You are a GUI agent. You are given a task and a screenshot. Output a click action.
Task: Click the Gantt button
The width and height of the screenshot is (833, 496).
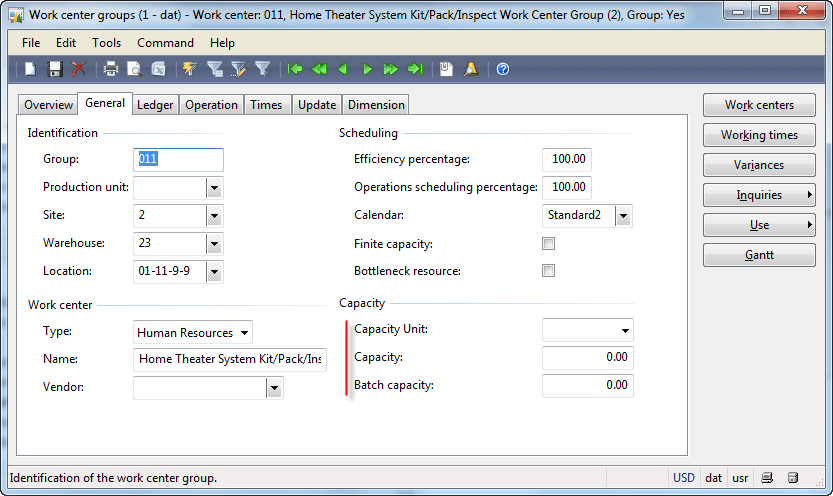(x=759, y=255)
